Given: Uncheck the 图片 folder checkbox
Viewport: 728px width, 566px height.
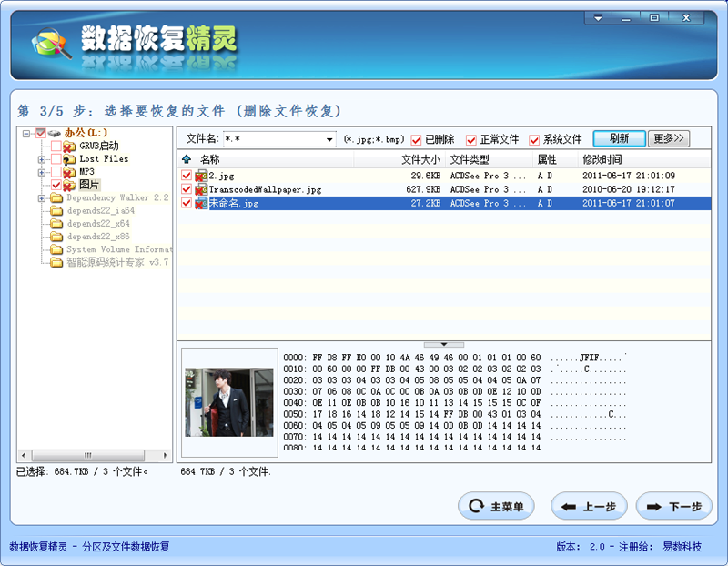Looking at the screenshot, I should coord(56,185).
